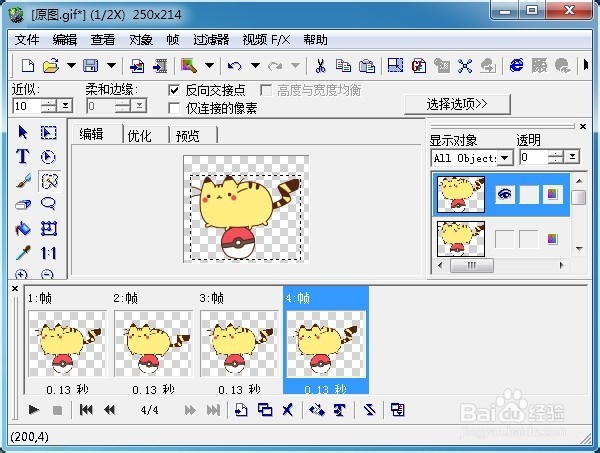Screen dimensions: 600x453
Task: Click the Cut scissors icon
Action: pyautogui.click(x=320, y=66)
